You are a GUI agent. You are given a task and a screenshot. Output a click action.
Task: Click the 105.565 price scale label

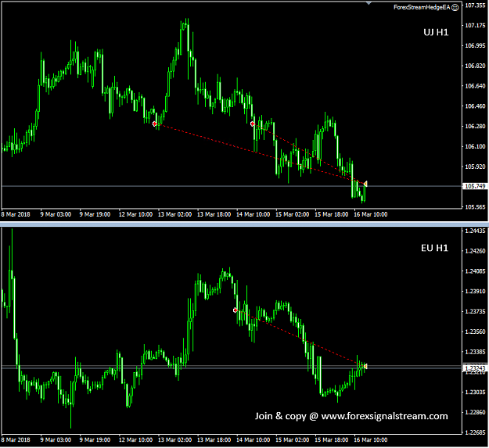coord(475,207)
